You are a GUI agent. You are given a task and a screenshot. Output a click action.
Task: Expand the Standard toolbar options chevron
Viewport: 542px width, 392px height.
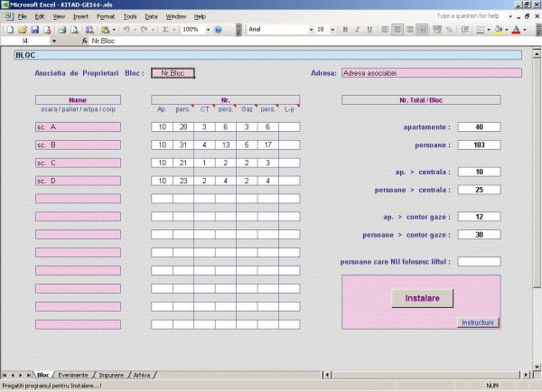click(x=238, y=30)
